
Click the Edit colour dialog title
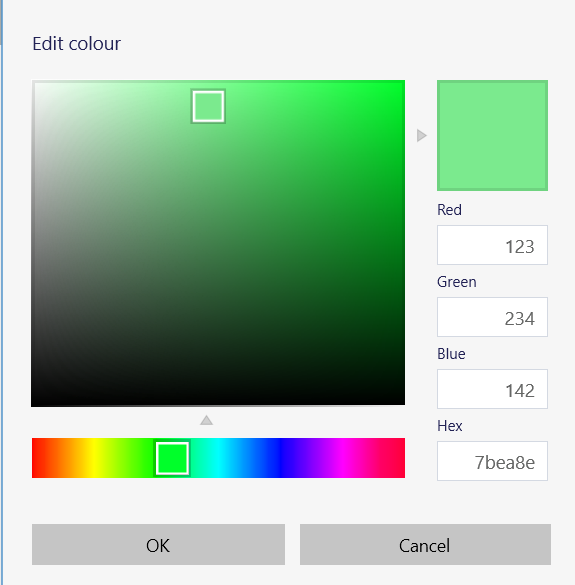click(x=76, y=44)
